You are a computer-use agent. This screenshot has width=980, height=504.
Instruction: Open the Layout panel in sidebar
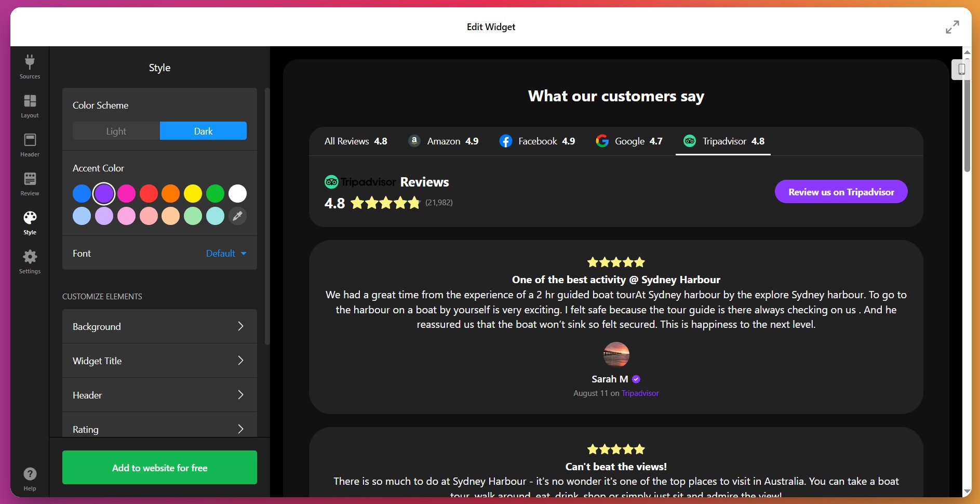[x=30, y=106]
